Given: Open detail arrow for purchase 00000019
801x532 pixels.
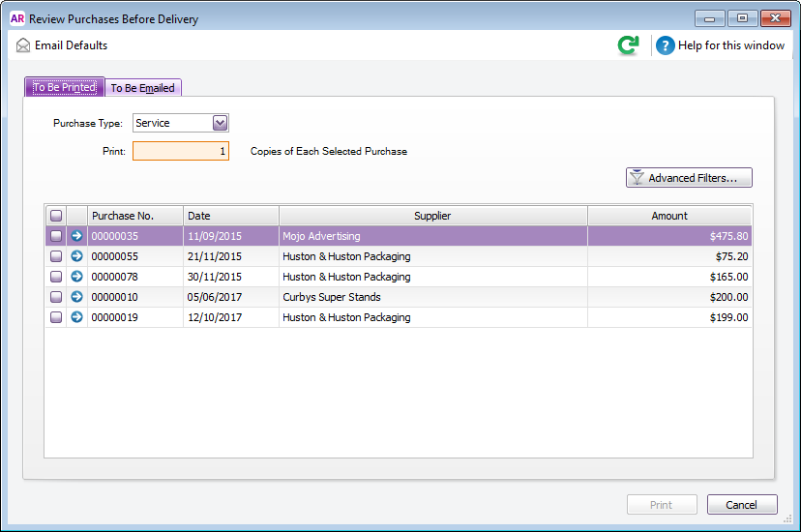Looking at the screenshot, I should click(76, 317).
